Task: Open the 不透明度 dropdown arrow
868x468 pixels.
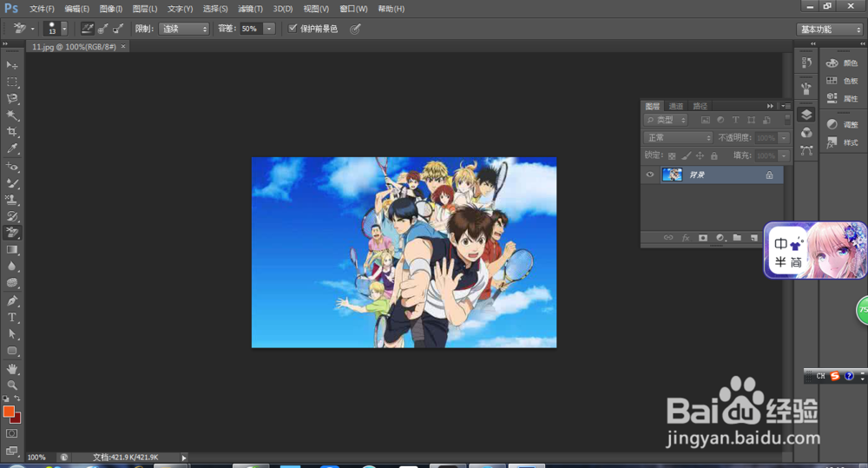Action: [784, 137]
